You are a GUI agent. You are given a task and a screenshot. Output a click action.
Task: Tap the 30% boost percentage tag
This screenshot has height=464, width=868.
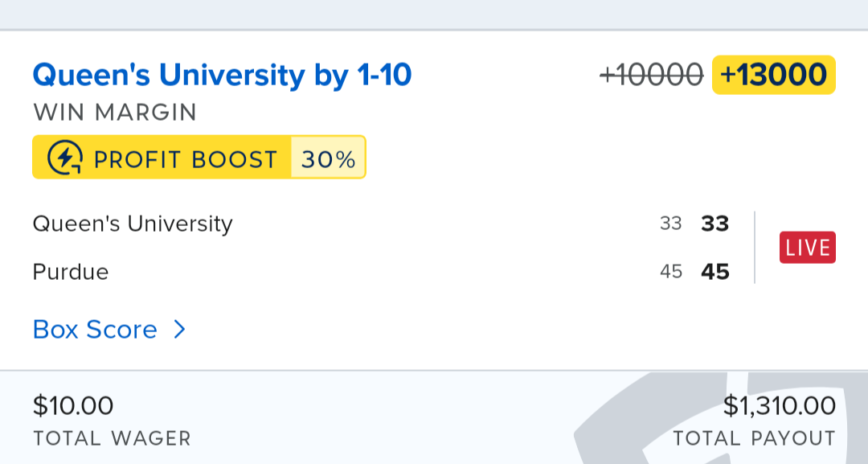coord(328,158)
